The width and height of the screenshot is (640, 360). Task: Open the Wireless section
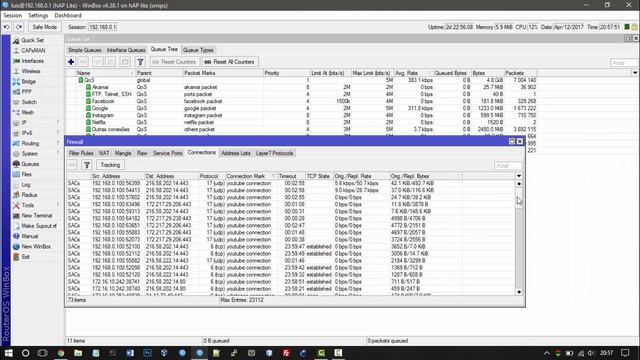[31, 71]
